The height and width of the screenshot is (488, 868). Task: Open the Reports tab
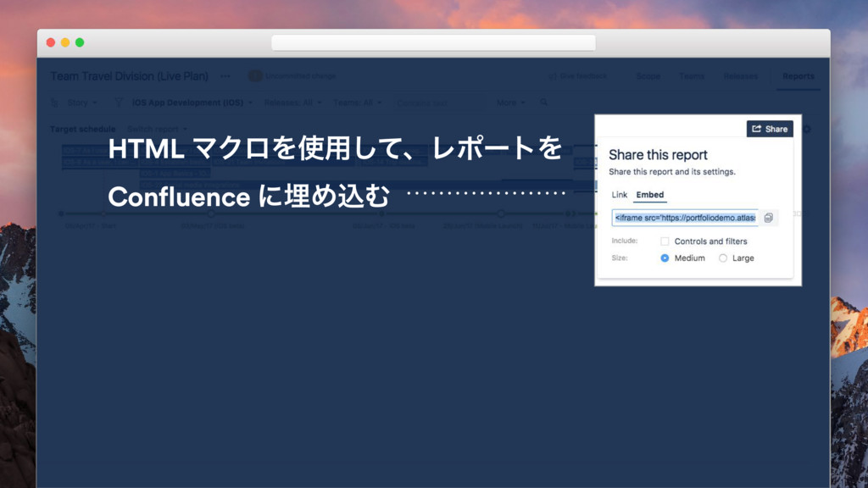[798, 76]
